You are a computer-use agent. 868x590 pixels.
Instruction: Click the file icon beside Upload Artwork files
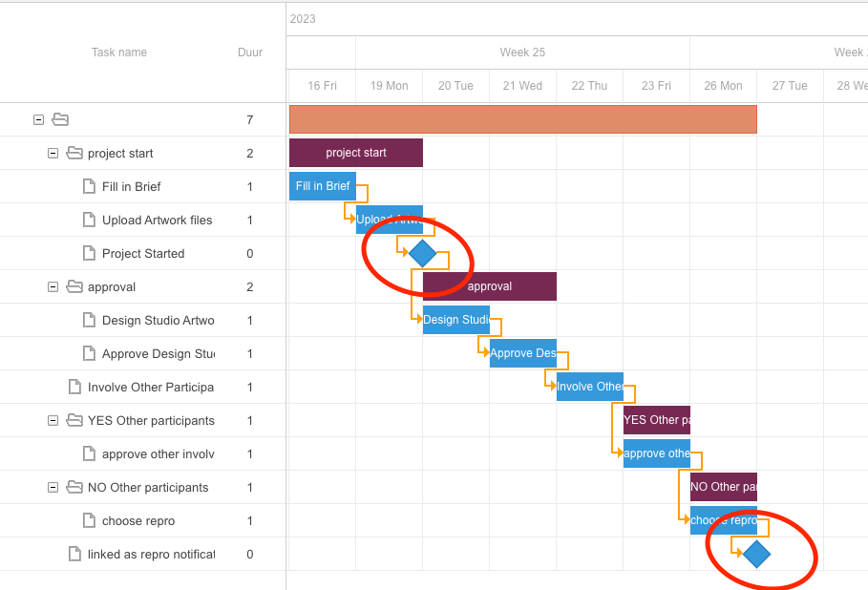tap(89, 220)
